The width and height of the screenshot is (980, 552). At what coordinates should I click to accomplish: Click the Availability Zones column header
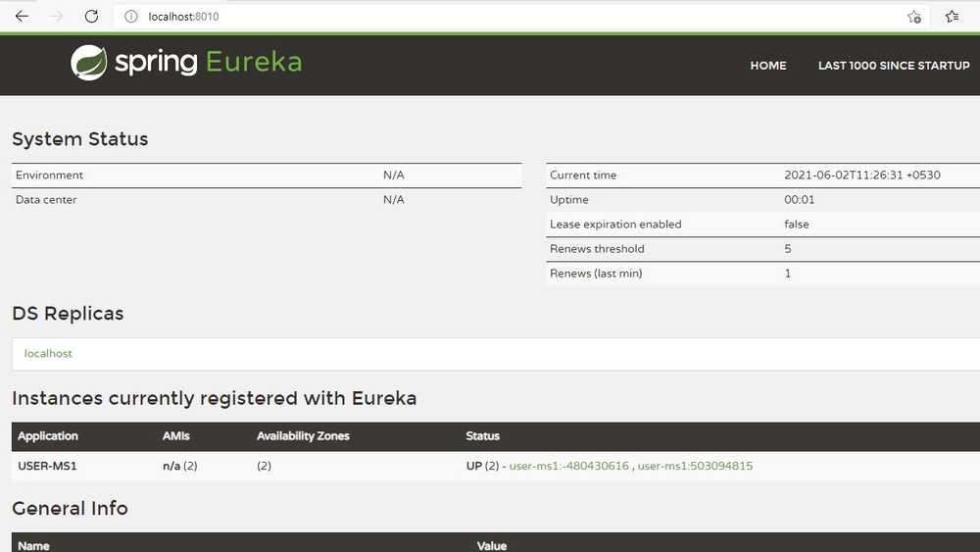[303, 435]
